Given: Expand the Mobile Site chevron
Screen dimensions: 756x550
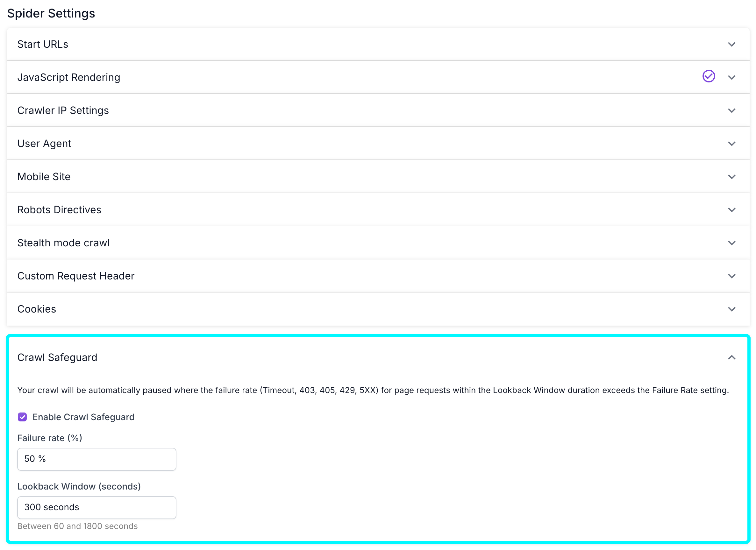Looking at the screenshot, I should (732, 177).
